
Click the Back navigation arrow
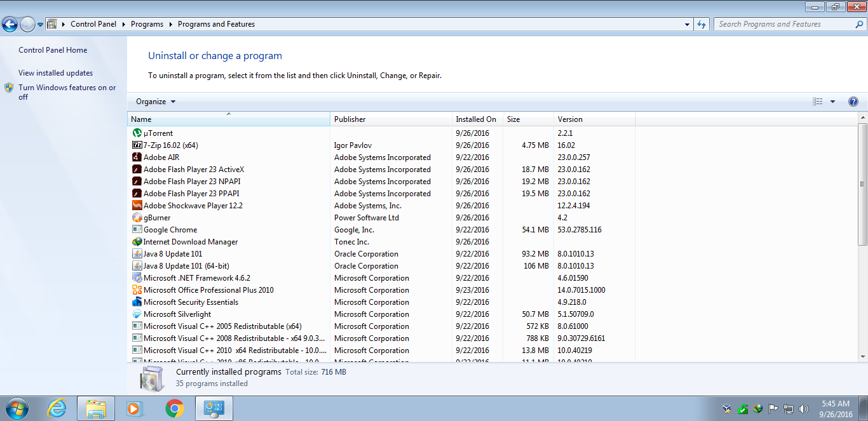10,24
